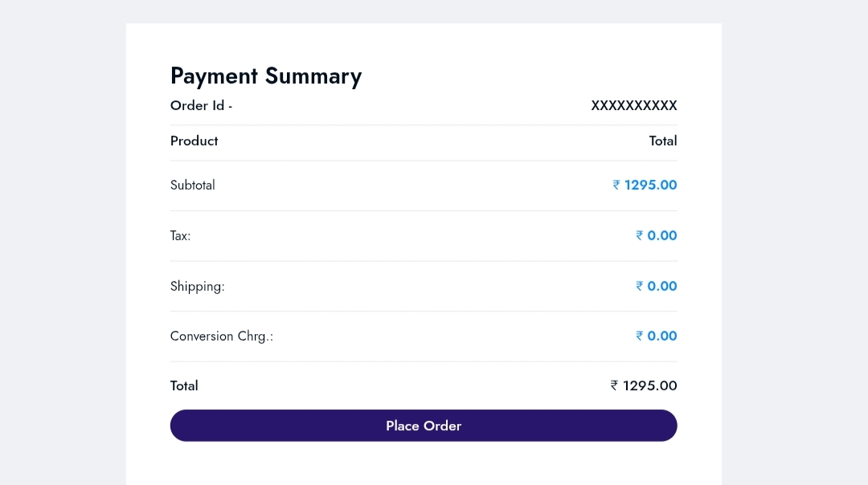Viewport: 868px width, 485px height.
Task: Click the Conversion charge amount ₹ 0.00
Action: pos(657,336)
